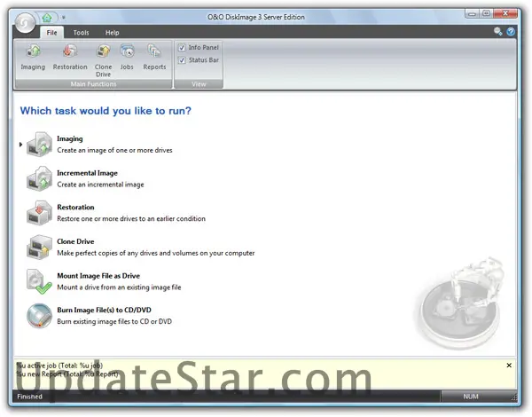Image resolution: width=532 pixels, height=417 pixels.
Task: Uncheck the Status Bar checkbox
Action: click(x=182, y=60)
